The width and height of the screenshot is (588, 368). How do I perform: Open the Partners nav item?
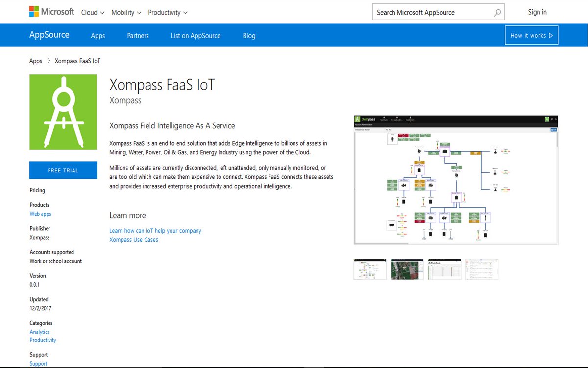click(x=138, y=36)
